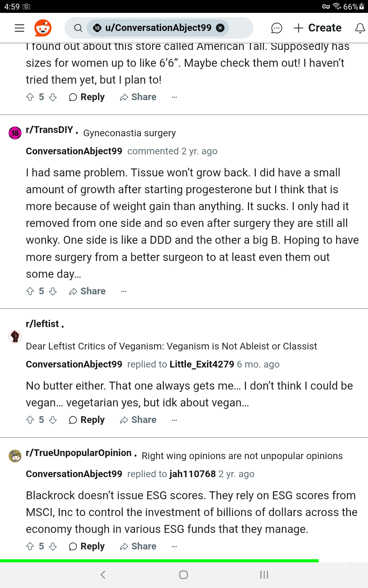
Task: Remove the u/ConversationAbject99 search filter
Action: (220, 28)
